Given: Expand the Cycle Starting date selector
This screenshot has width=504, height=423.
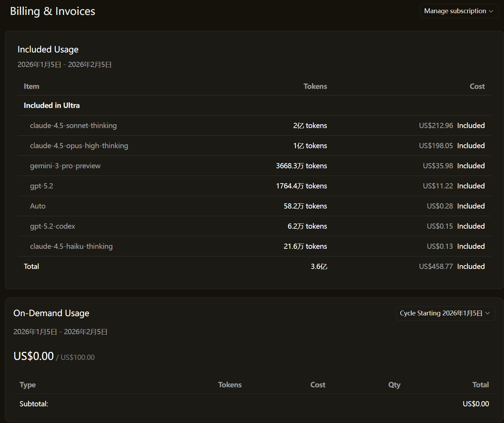Looking at the screenshot, I should click(441, 313).
